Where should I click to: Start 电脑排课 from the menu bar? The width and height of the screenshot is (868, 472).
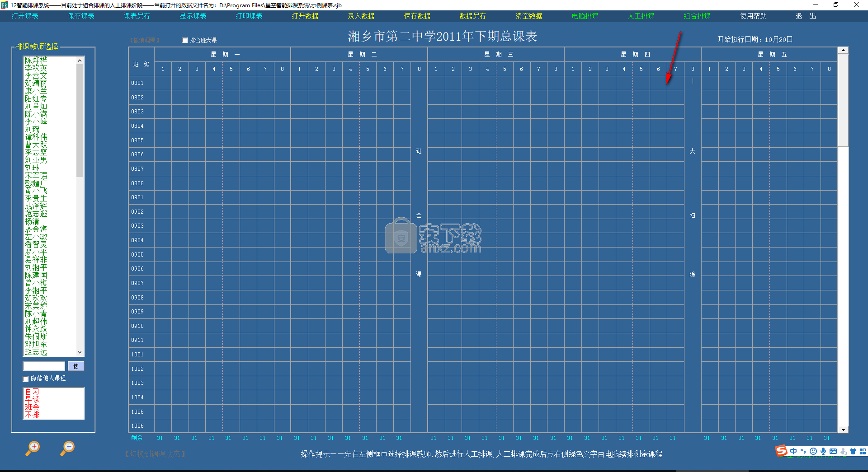pyautogui.click(x=585, y=16)
